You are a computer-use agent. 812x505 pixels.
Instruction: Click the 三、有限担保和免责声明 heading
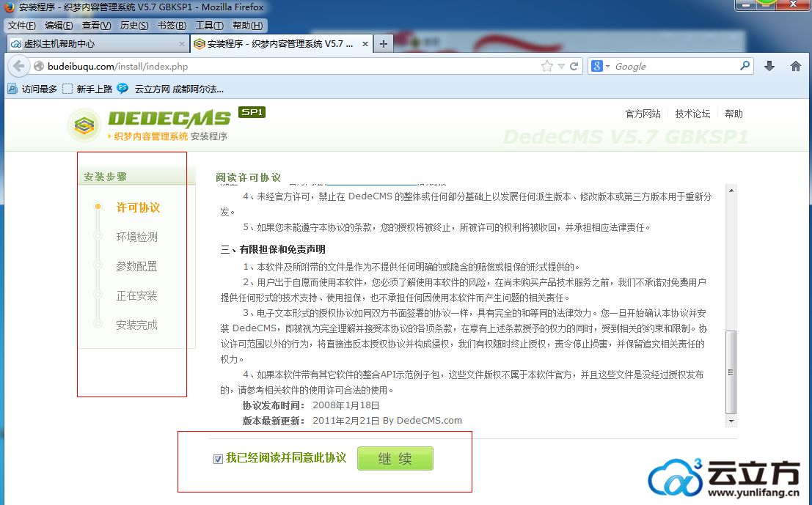(x=273, y=249)
